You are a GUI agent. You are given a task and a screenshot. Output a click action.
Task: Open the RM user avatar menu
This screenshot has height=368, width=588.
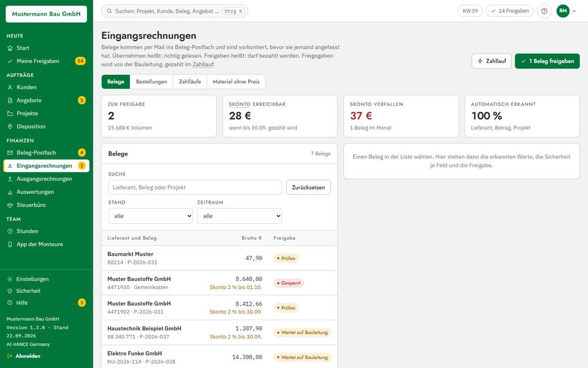pos(566,11)
